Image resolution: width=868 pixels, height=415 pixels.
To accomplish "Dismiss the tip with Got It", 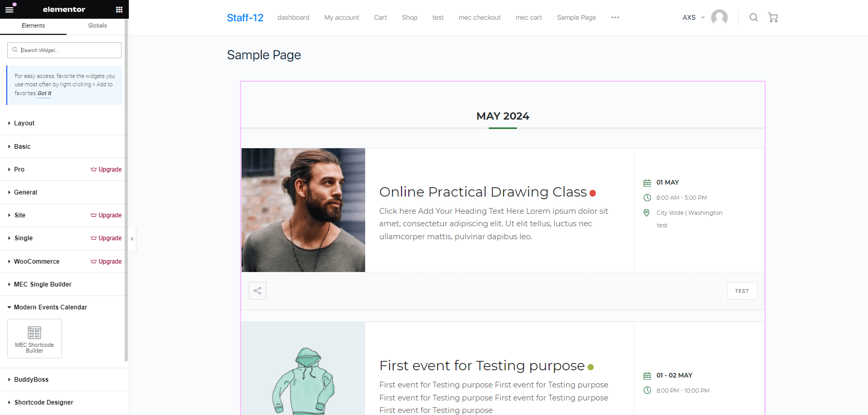I will tap(45, 94).
